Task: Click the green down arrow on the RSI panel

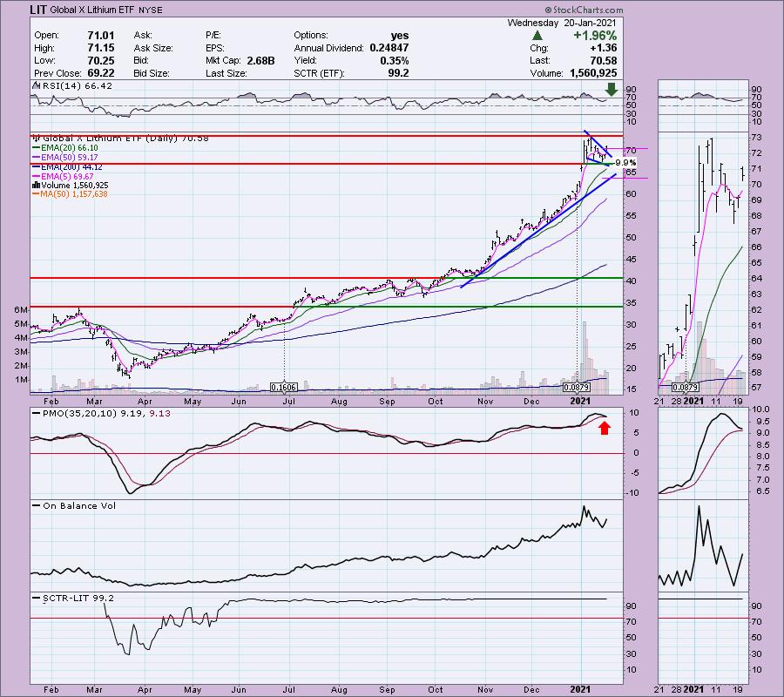Action: pyautogui.click(x=611, y=90)
